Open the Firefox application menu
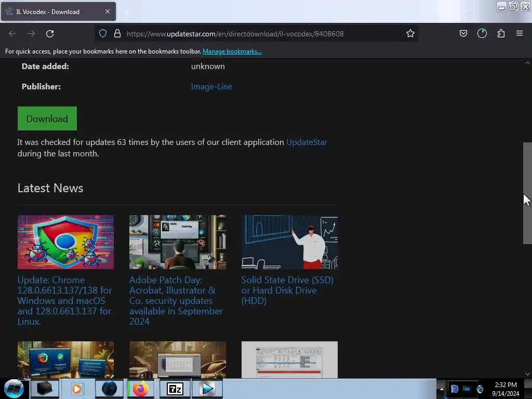The image size is (532, 399). pyautogui.click(x=520, y=33)
